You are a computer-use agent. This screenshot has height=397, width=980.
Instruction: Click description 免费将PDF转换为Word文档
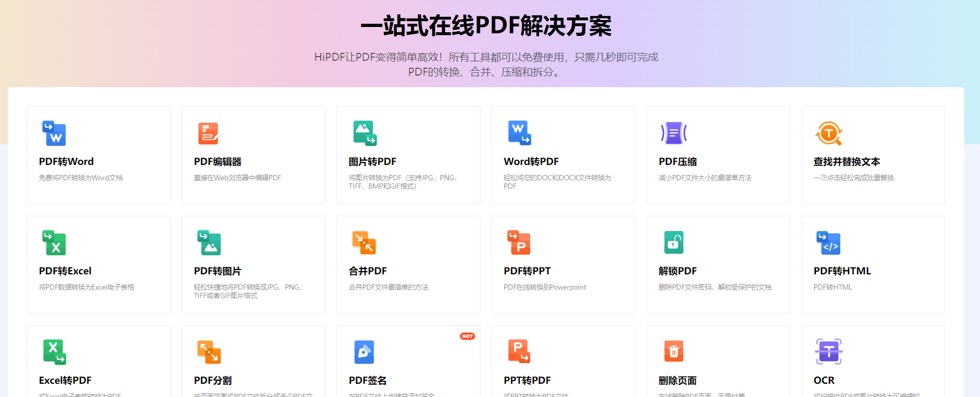81,178
